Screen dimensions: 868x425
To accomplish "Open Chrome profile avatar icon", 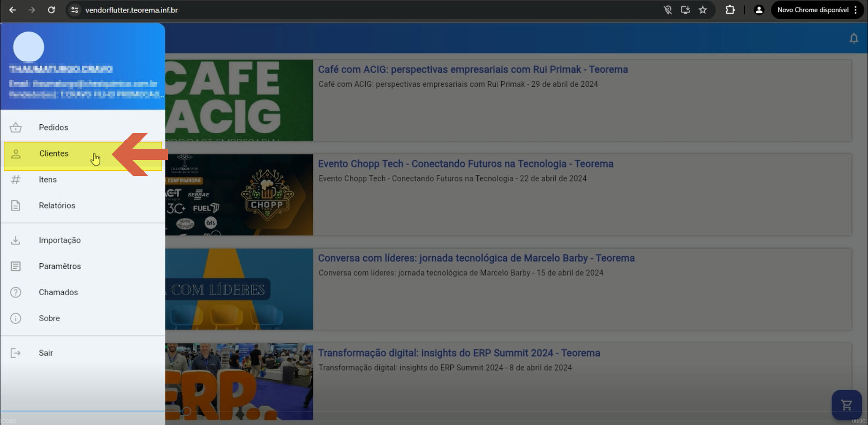I will (758, 10).
